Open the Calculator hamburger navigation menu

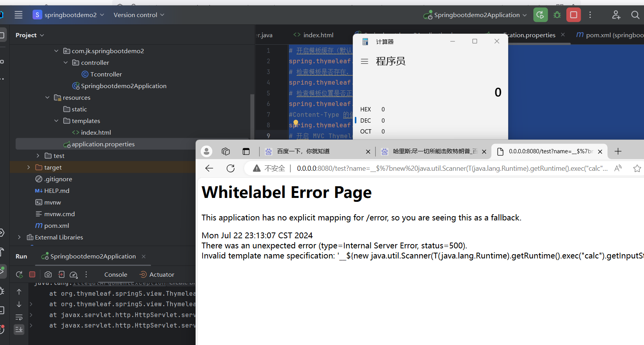tap(364, 61)
